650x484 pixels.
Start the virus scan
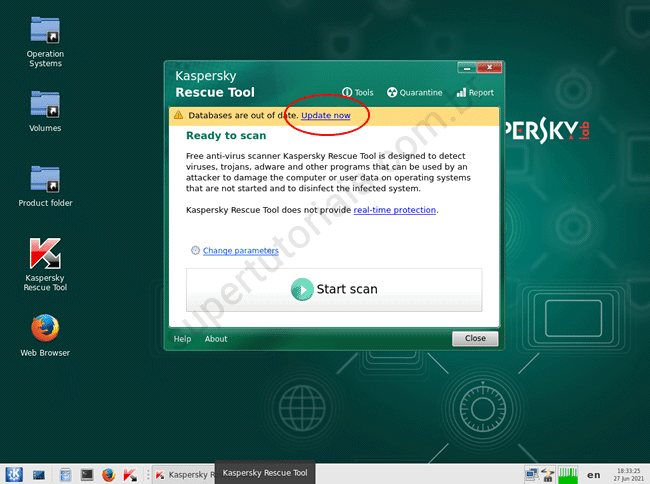click(x=334, y=289)
